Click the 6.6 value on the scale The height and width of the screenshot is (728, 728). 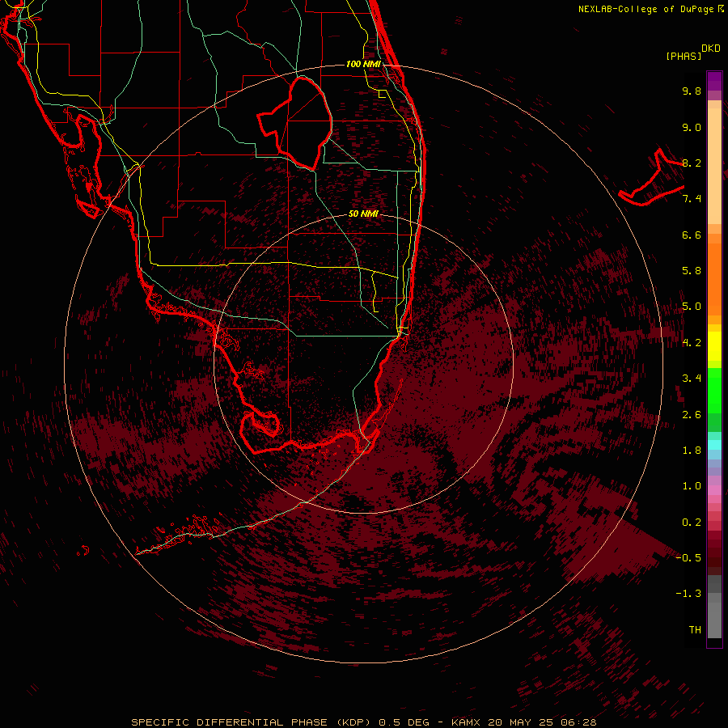pyautogui.click(x=692, y=235)
